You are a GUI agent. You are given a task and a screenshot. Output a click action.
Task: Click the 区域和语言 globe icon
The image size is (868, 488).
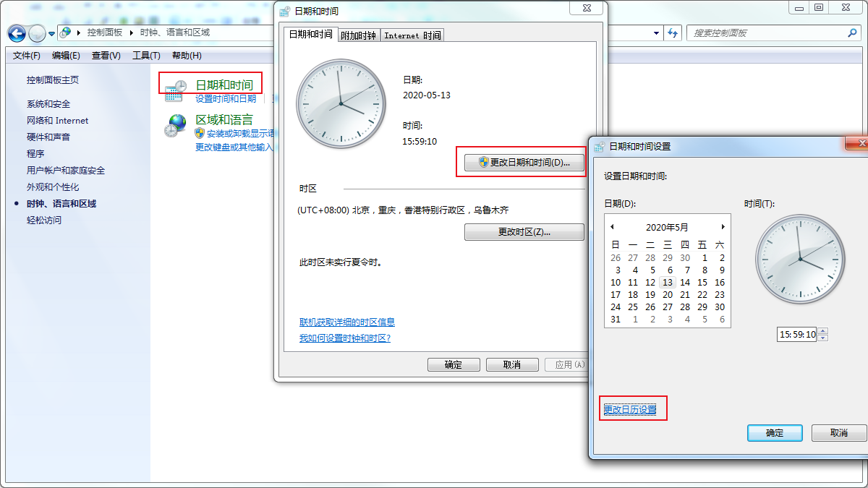[x=176, y=126]
